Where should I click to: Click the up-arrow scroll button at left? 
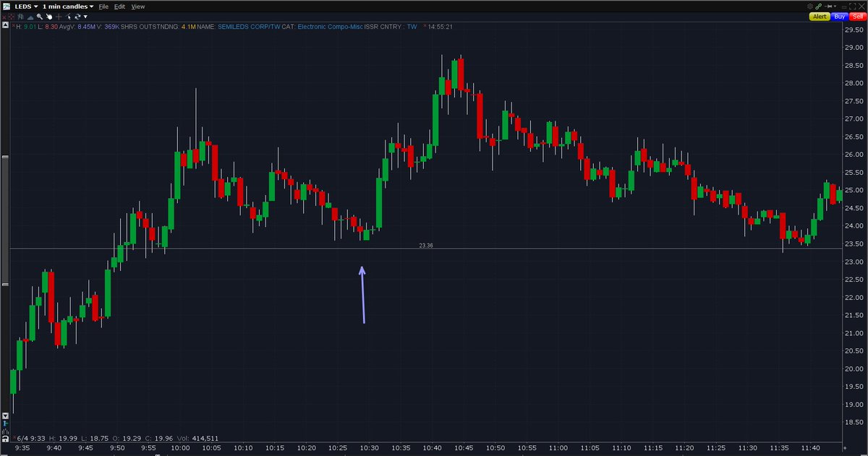coord(5,25)
